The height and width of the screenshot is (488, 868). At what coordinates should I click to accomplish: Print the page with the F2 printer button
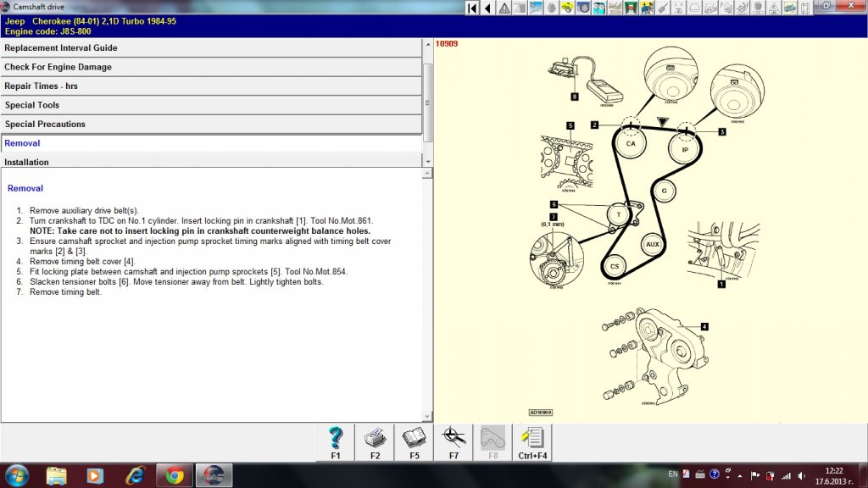[x=375, y=442]
